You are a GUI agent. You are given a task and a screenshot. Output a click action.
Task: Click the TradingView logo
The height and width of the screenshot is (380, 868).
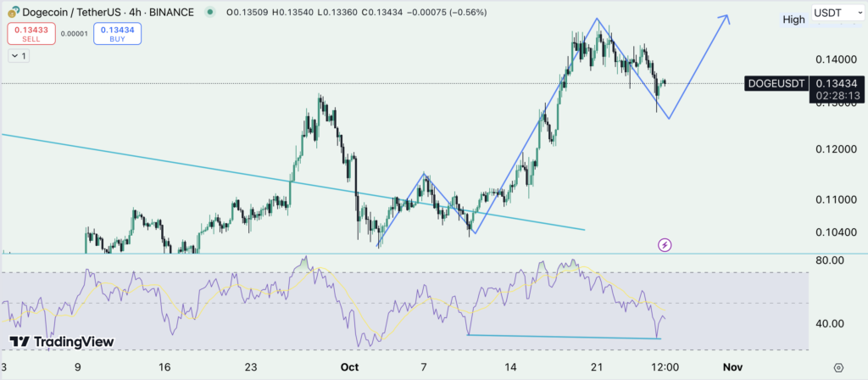click(x=61, y=342)
